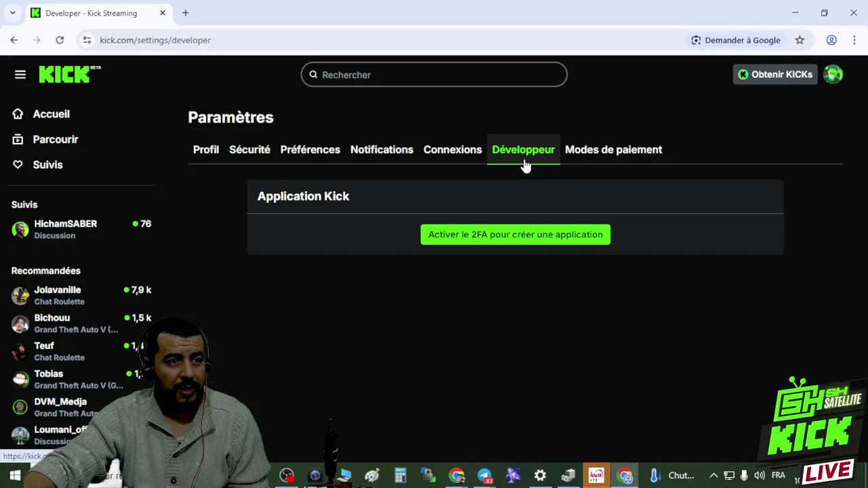Open the Calculator taskbar icon
This screenshot has width=868, height=488.
click(400, 476)
